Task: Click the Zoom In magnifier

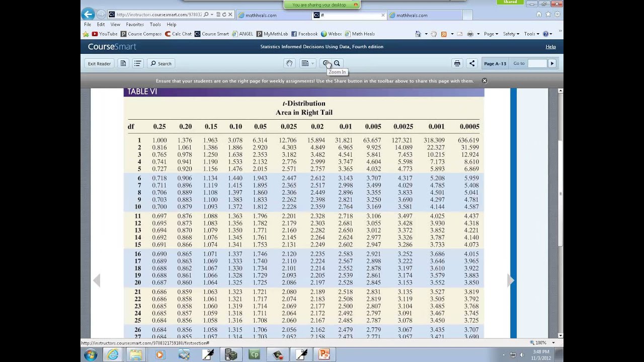Action: pos(327,63)
